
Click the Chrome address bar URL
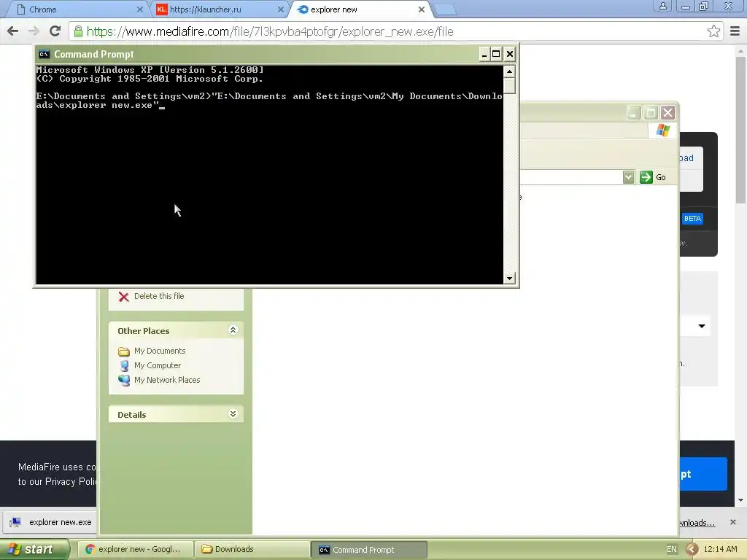tap(270, 31)
